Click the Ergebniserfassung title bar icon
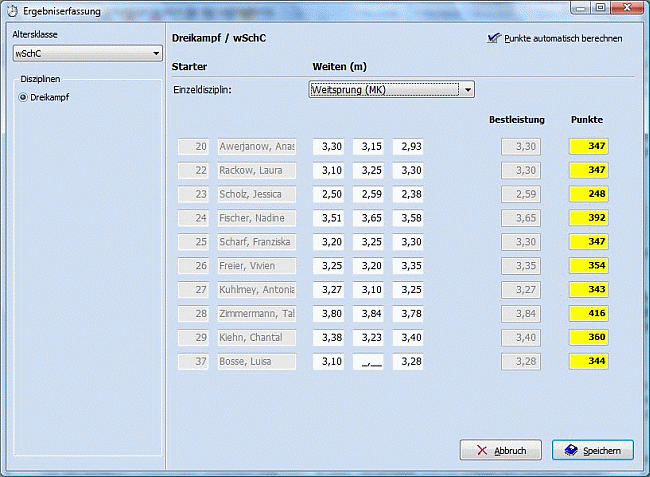 (x=12, y=12)
